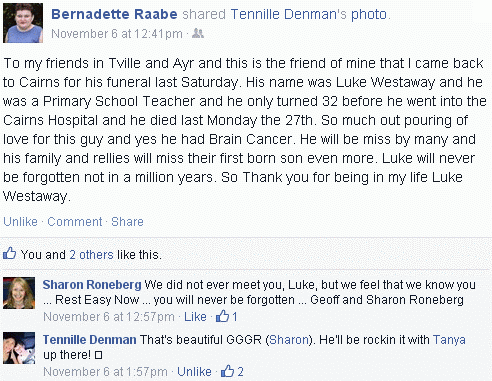
Task: Open Tennille Denman's comment avatar
Action: tap(19, 348)
